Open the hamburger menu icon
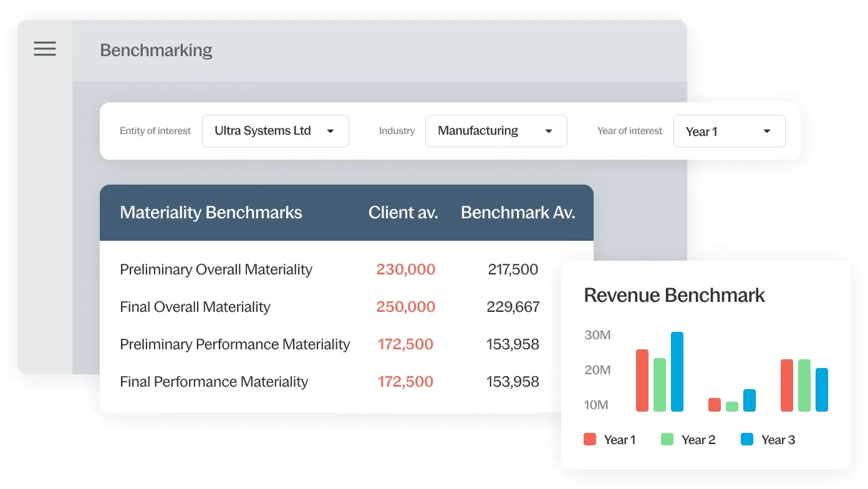Screen dimensions: 868x489 (45, 49)
